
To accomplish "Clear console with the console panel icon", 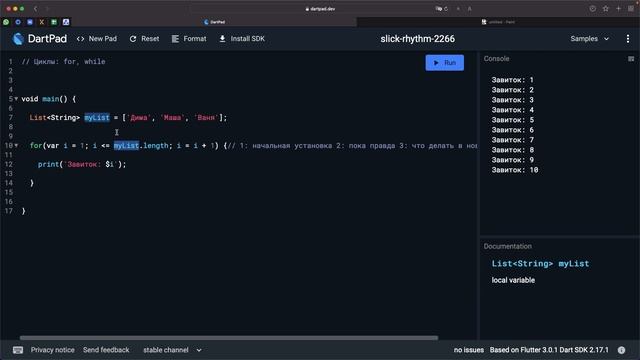I will (x=631, y=59).
